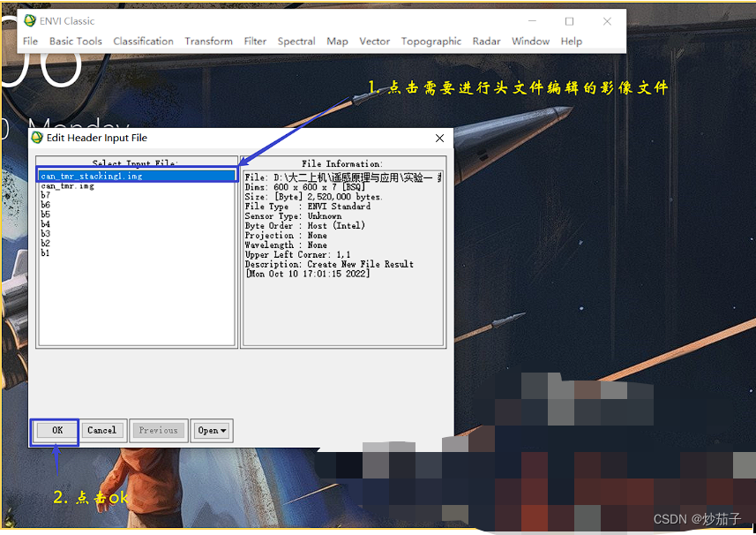Close the ENVI Classic window
756x535 pixels.
pos(607,21)
